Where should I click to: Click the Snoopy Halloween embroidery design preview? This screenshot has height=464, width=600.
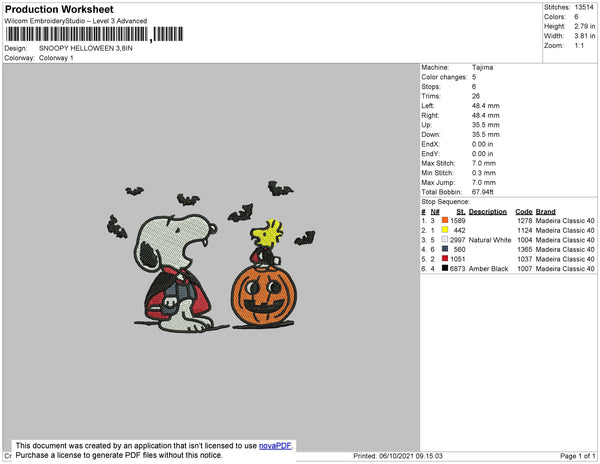point(211,257)
